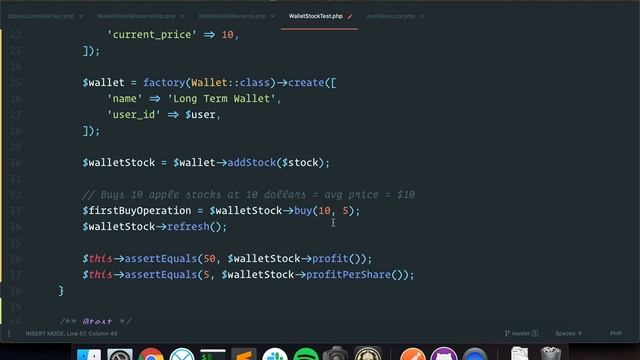This screenshot has width=640, height=360.
Task: Click the Buys 10 apple stocks comment
Action: [x=249, y=195]
